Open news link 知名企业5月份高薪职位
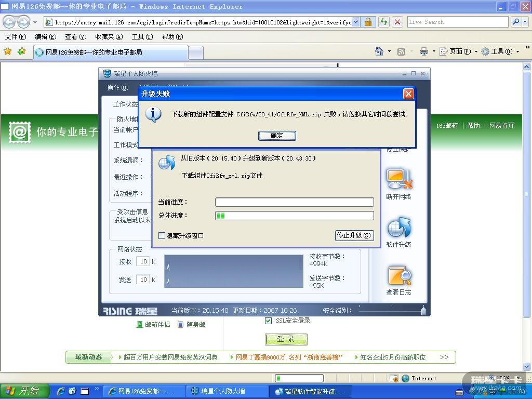 (393, 357)
